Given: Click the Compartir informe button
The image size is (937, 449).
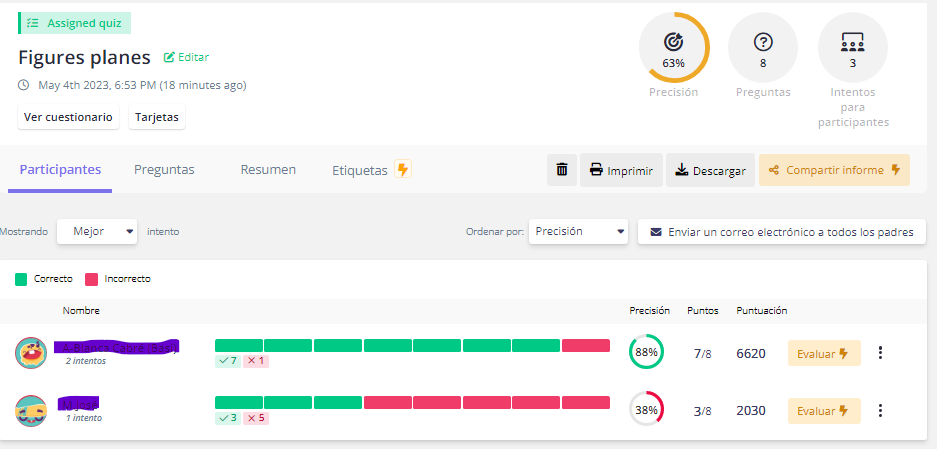Looking at the screenshot, I should (x=834, y=170).
